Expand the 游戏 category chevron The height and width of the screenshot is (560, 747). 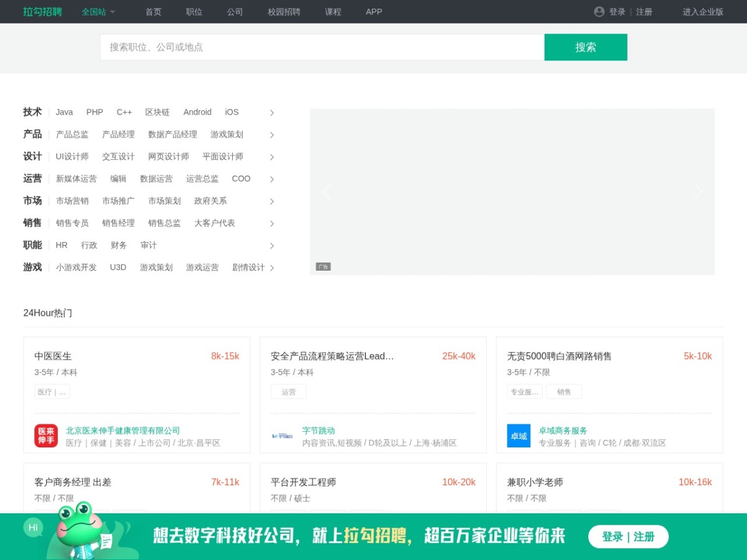click(x=272, y=268)
